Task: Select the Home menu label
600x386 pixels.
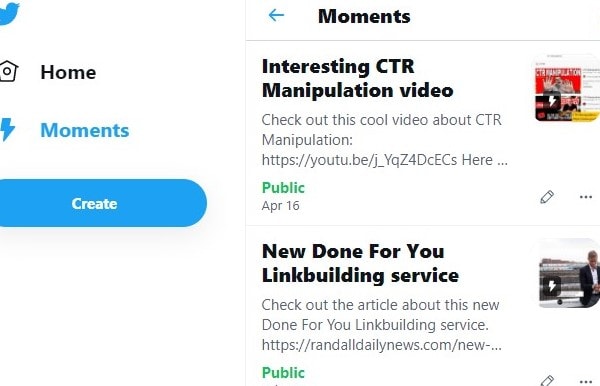Action: point(68,72)
